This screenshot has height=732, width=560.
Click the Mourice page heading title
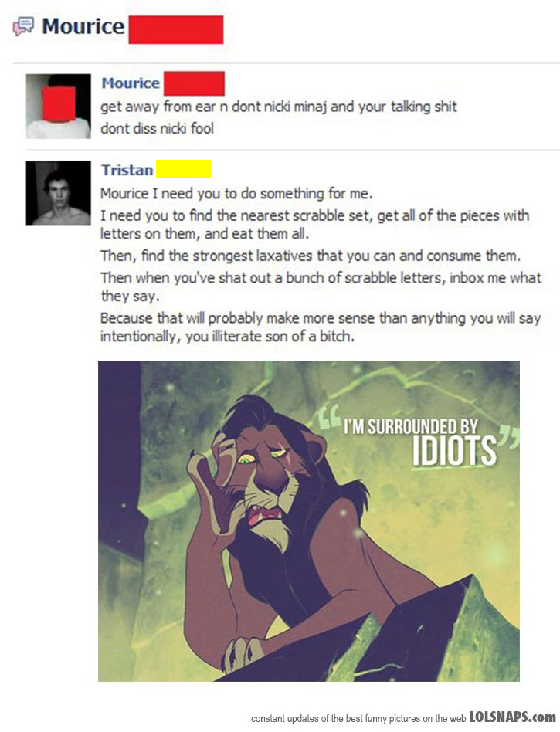click(83, 26)
